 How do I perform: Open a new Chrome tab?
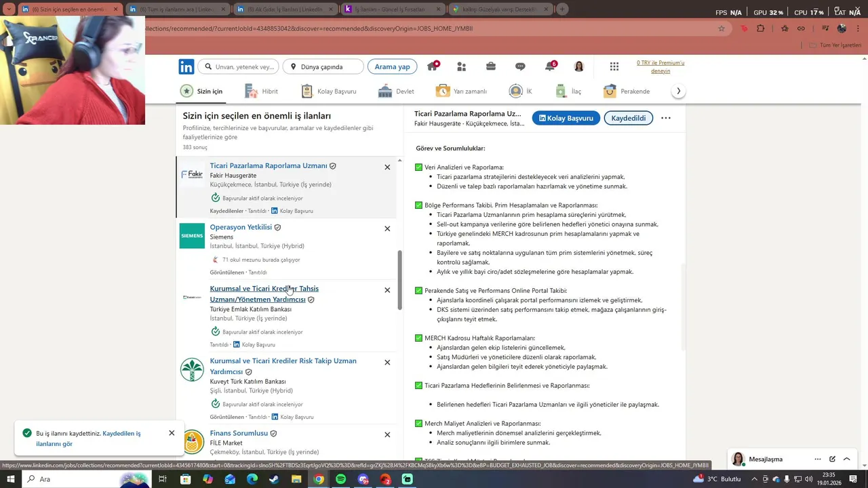tap(562, 9)
